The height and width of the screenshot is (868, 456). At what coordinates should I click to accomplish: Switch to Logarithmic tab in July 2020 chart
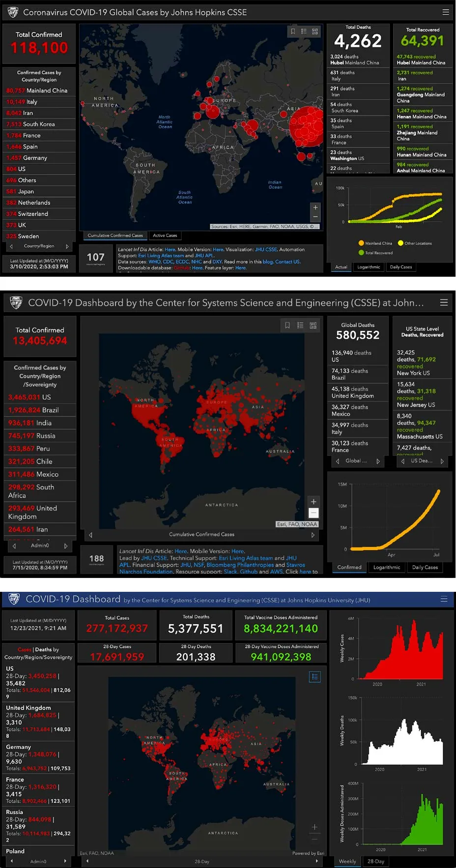(387, 567)
